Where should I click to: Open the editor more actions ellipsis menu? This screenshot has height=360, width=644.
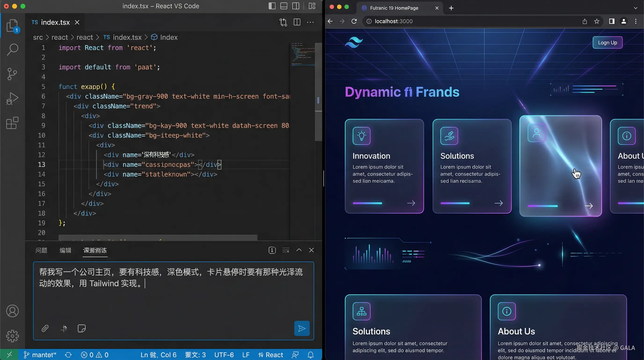tap(310, 22)
